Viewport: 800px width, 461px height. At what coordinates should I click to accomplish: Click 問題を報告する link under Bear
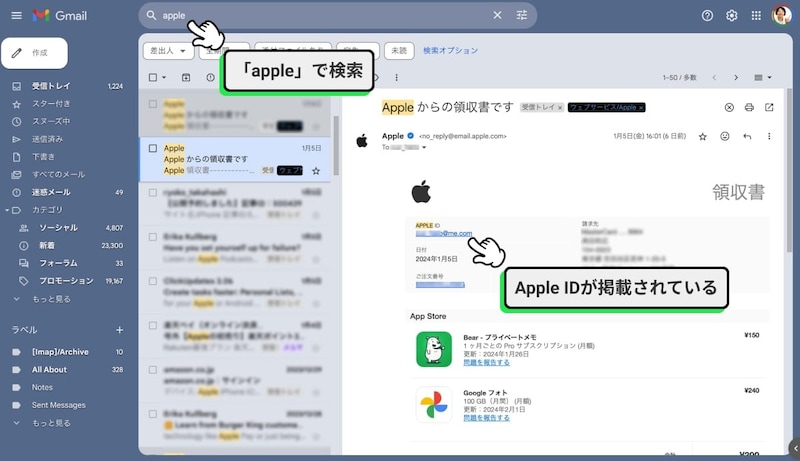point(486,363)
